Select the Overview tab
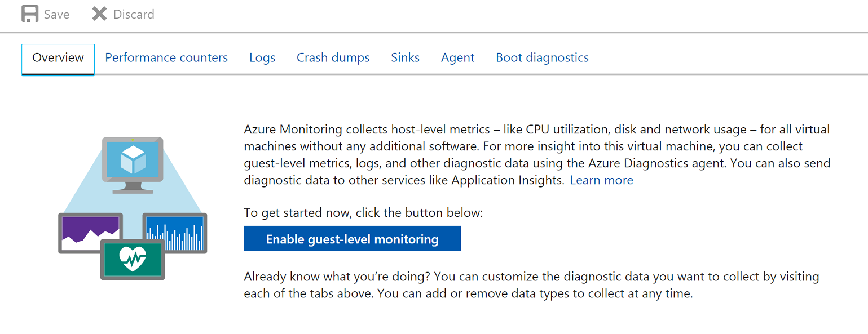Image resolution: width=868 pixels, height=334 pixels. coord(58,57)
